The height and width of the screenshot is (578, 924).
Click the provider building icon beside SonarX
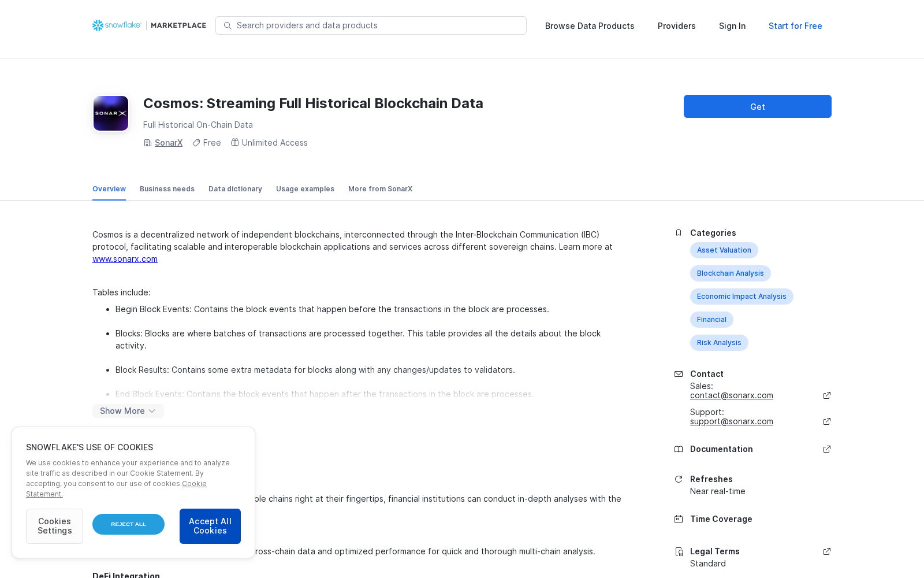pyautogui.click(x=148, y=143)
